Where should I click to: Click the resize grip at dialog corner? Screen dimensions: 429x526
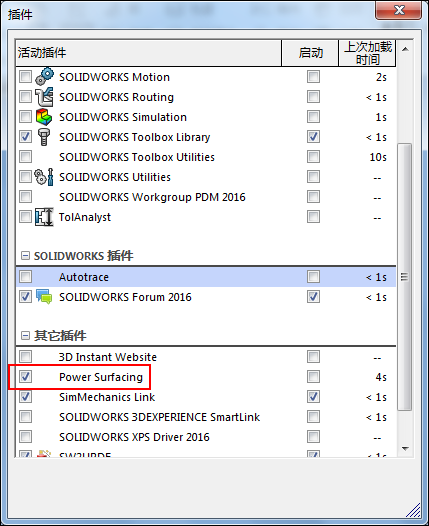[x=414, y=510]
